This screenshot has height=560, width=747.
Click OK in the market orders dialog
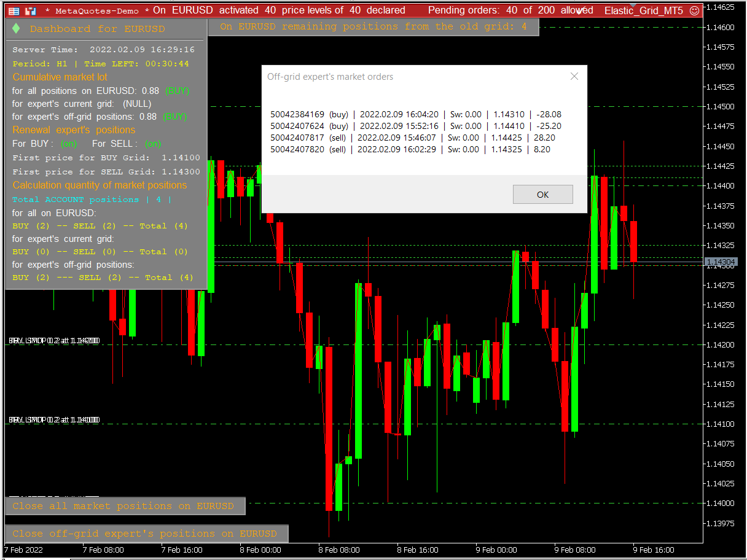click(x=542, y=195)
